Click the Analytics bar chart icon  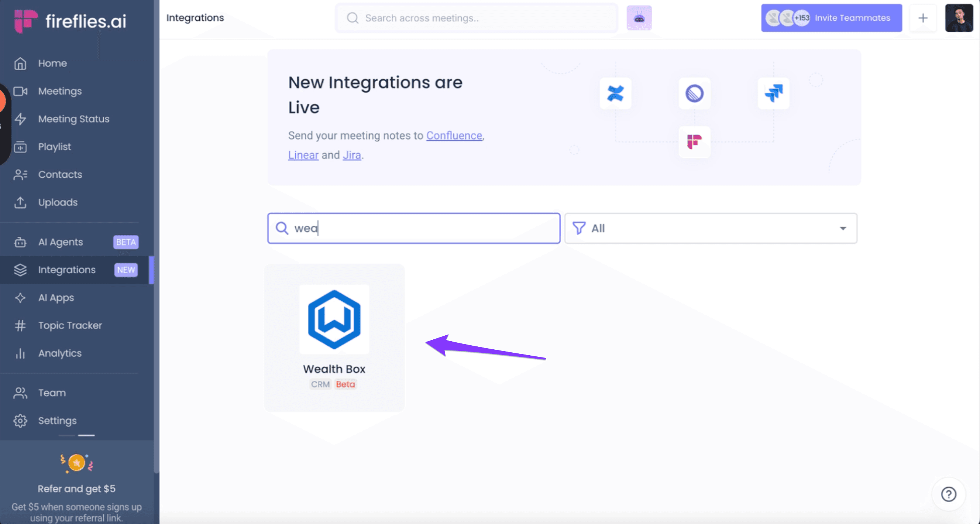click(20, 353)
